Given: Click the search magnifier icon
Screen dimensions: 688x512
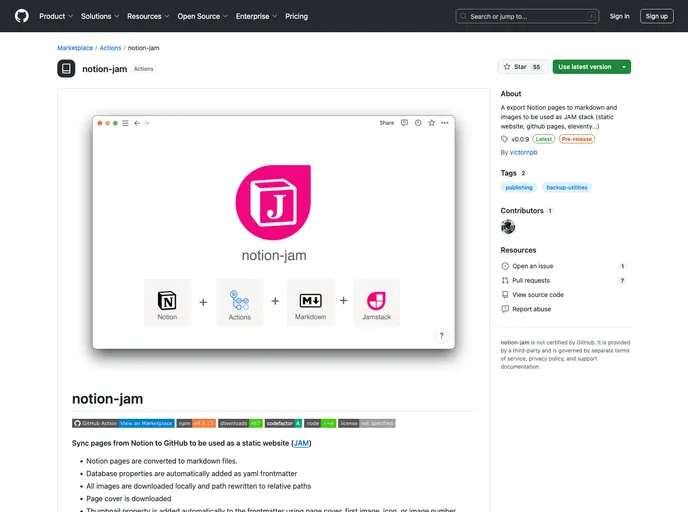Looking at the screenshot, I should click(463, 16).
